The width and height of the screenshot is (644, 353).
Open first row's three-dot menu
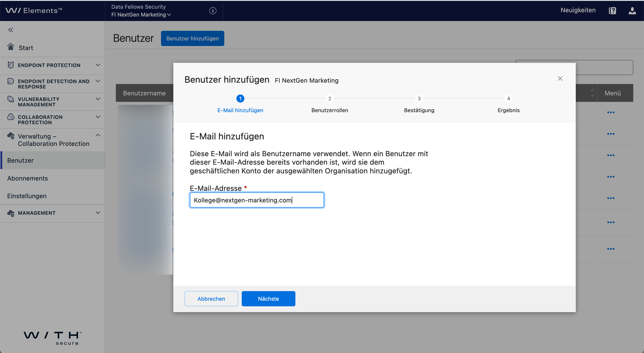[x=610, y=112]
